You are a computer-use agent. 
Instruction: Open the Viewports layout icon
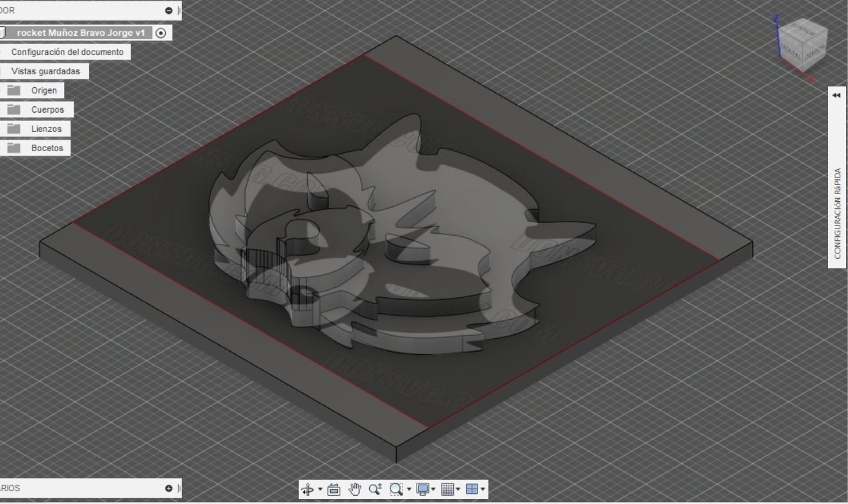pyautogui.click(x=472, y=489)
